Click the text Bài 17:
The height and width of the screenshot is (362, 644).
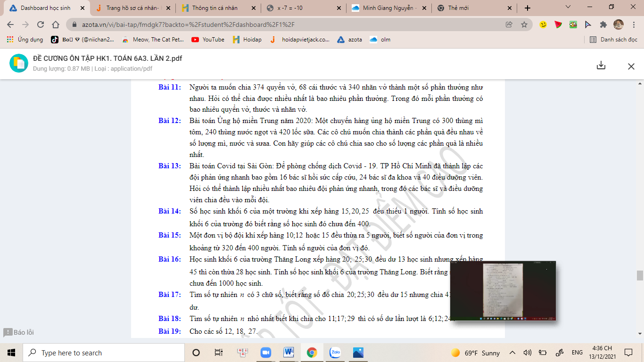pyautogui.click(x=170, y=295)
